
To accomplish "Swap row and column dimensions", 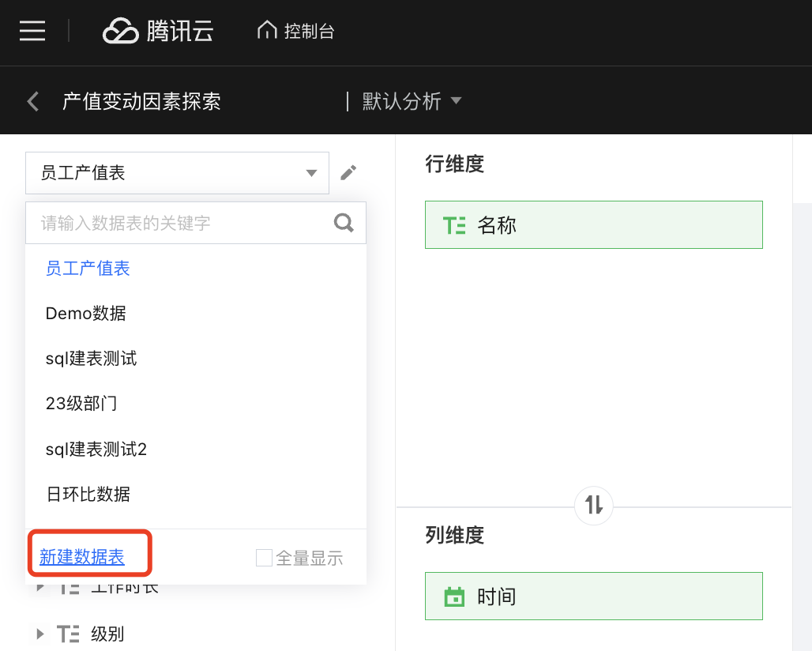I will (x=594, y=504).
